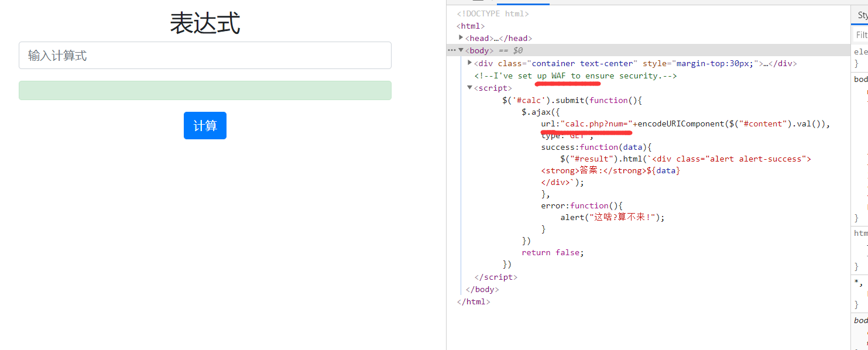Click the success:function(data){ line
The width and height of the screenshot is (868, 350).
pyautogui.click(x=596, y=147)
